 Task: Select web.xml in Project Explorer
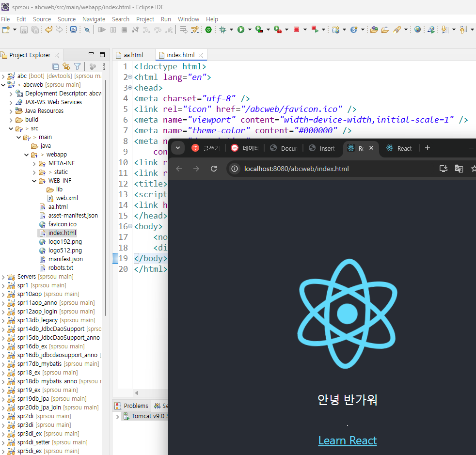[63, 198]
